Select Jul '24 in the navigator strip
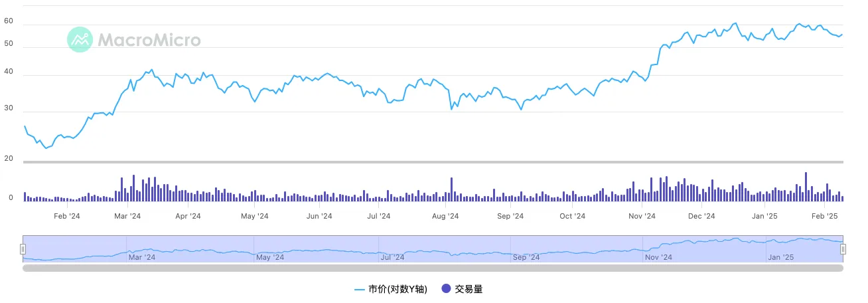This screenshot has width=868, height=303. [x=392, y=257]
